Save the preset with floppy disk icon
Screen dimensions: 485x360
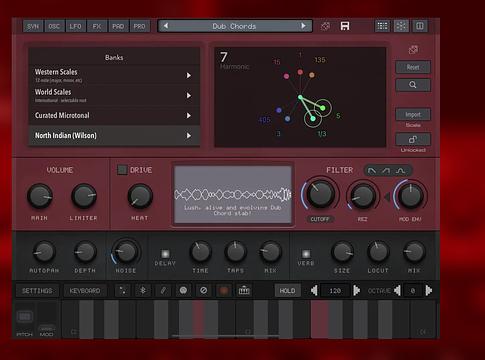[345, 26]
